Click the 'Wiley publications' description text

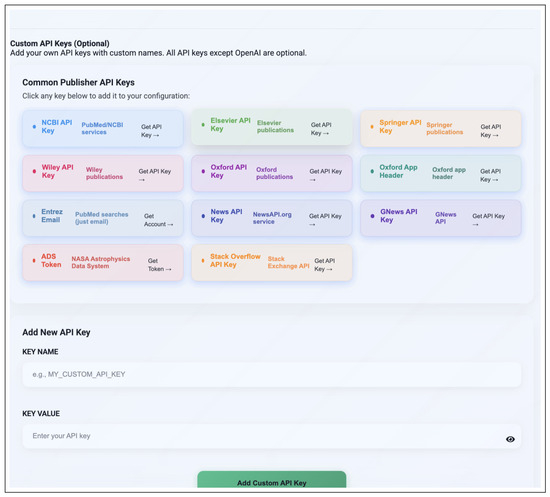coord(104,173)
